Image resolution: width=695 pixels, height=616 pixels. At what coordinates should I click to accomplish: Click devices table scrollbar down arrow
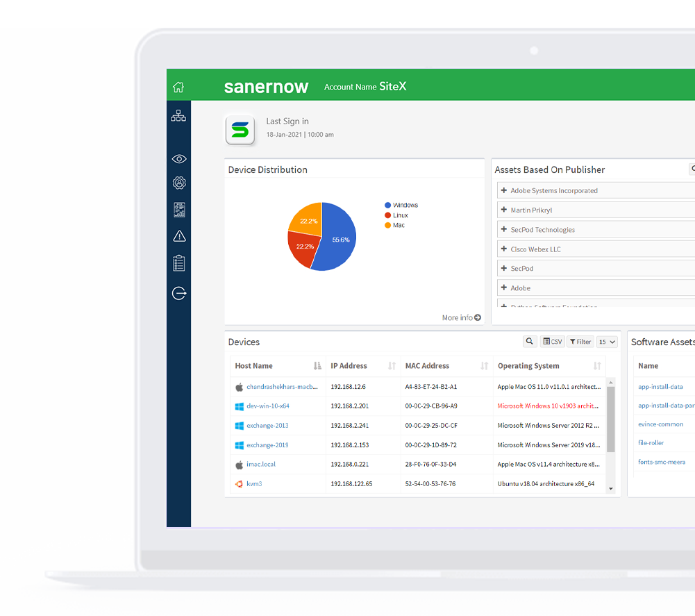tap(611, 489)
